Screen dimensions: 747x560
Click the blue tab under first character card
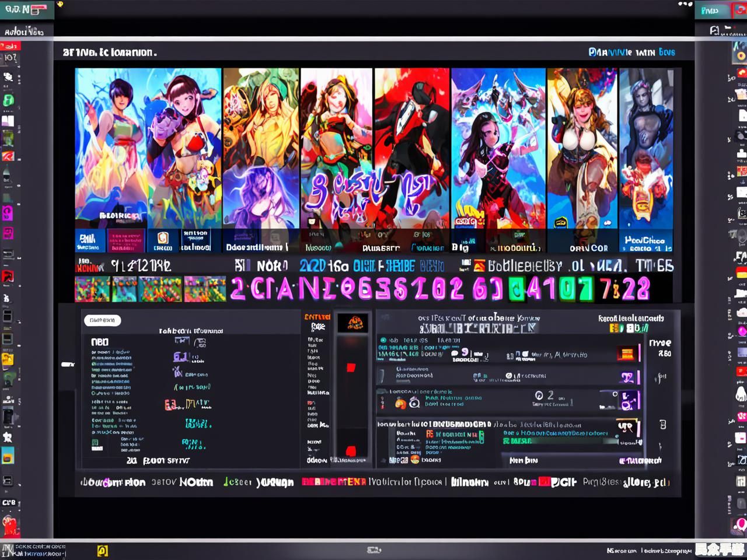click(89, 240)
